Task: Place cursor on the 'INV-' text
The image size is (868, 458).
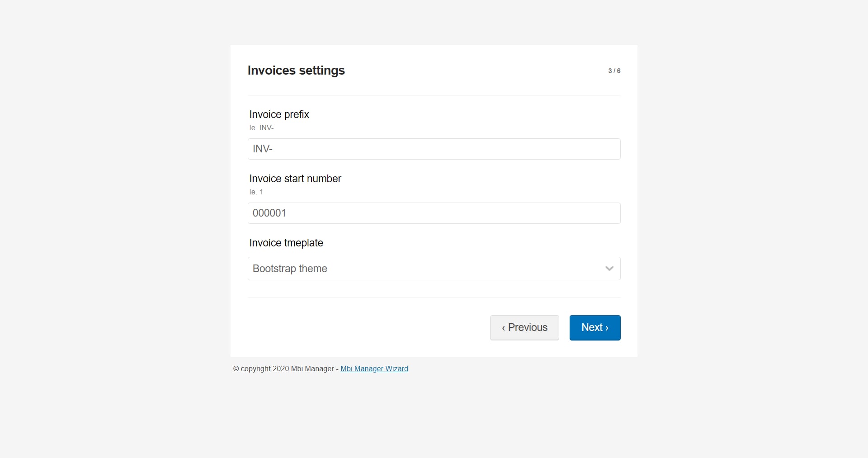Action: 263,149
